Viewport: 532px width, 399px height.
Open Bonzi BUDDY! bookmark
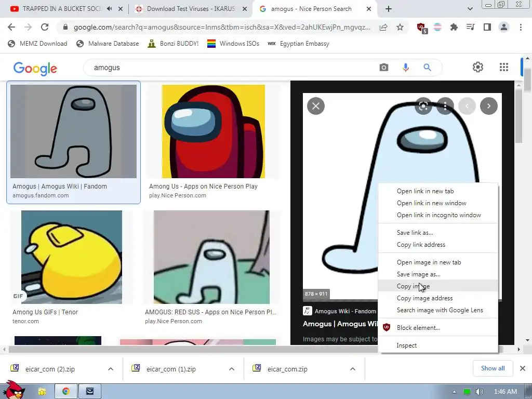click(x=173, y=44)
